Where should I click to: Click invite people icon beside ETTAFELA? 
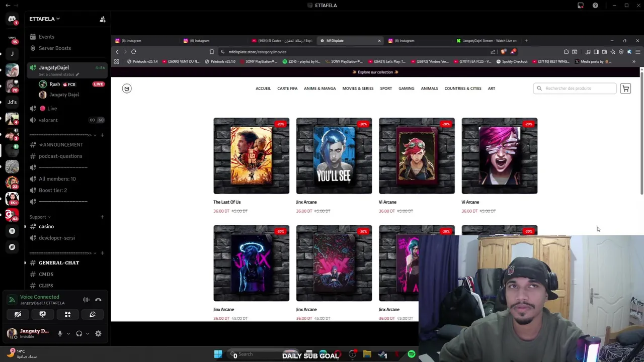pos(103,19)
